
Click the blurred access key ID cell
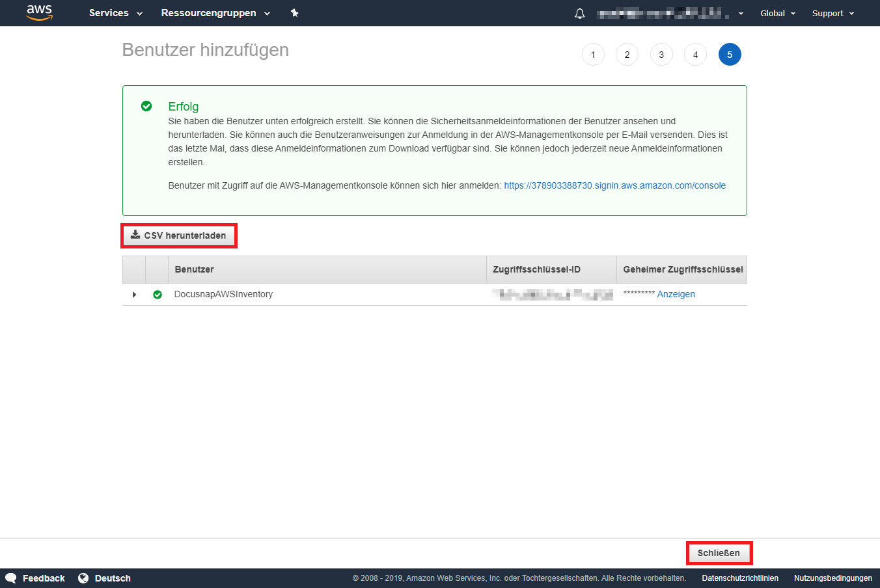[x=553, y=295]
